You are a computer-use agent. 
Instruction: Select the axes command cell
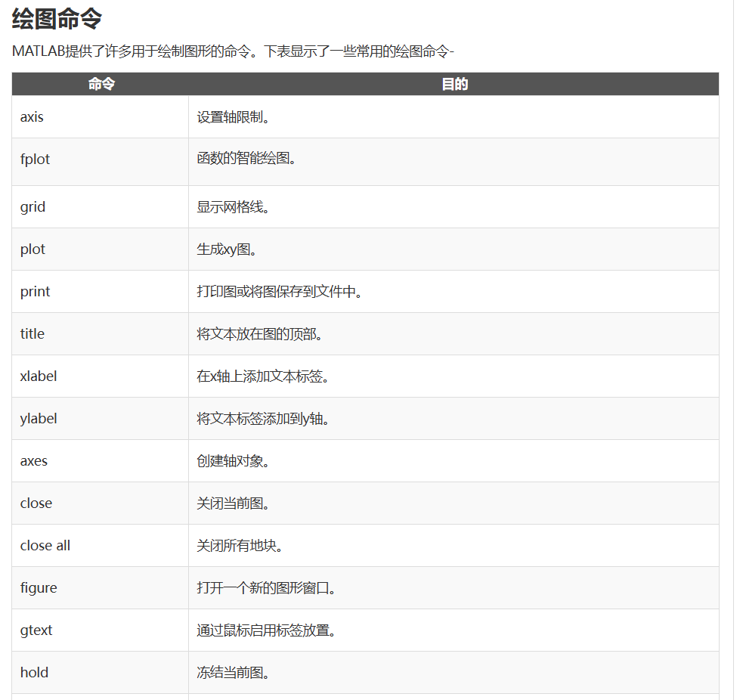coord(101,460)
